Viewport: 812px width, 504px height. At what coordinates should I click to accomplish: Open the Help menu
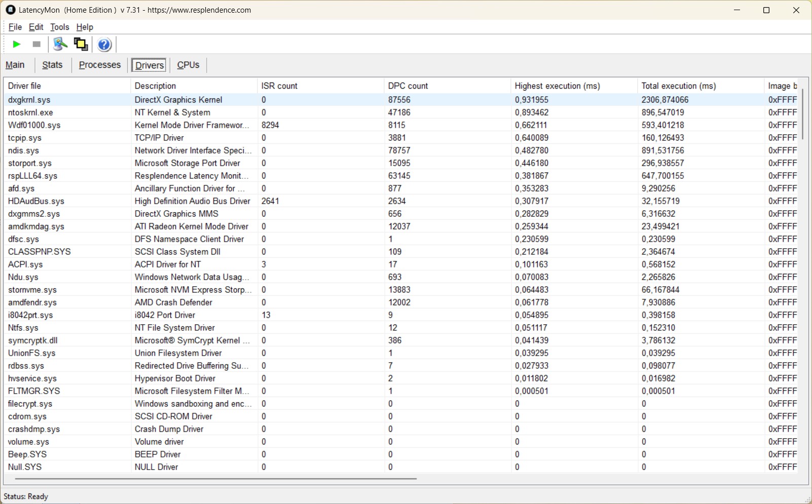pyautogui.click(x=85, y=27)
